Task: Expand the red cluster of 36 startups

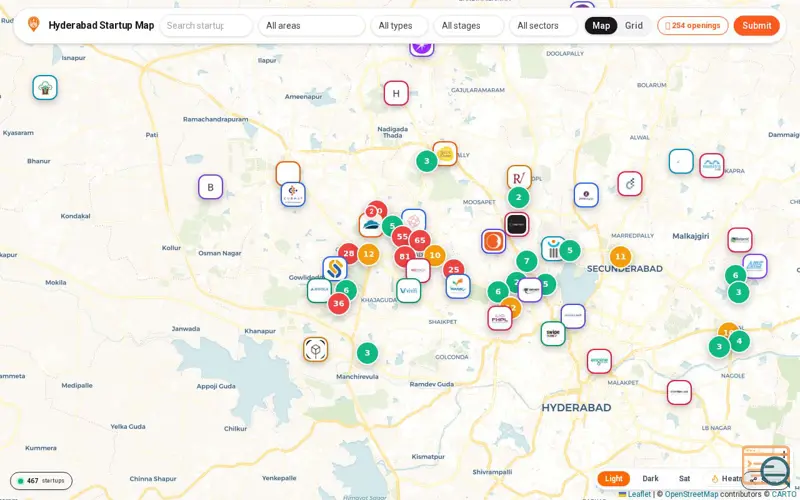Action: pos(339,304)
